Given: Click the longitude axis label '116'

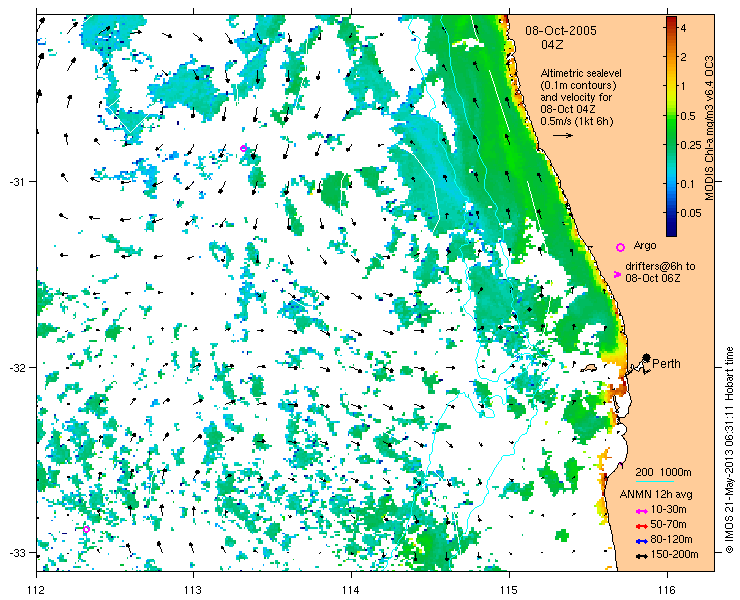Looking at the screenshot, I should tap(667, 590).
